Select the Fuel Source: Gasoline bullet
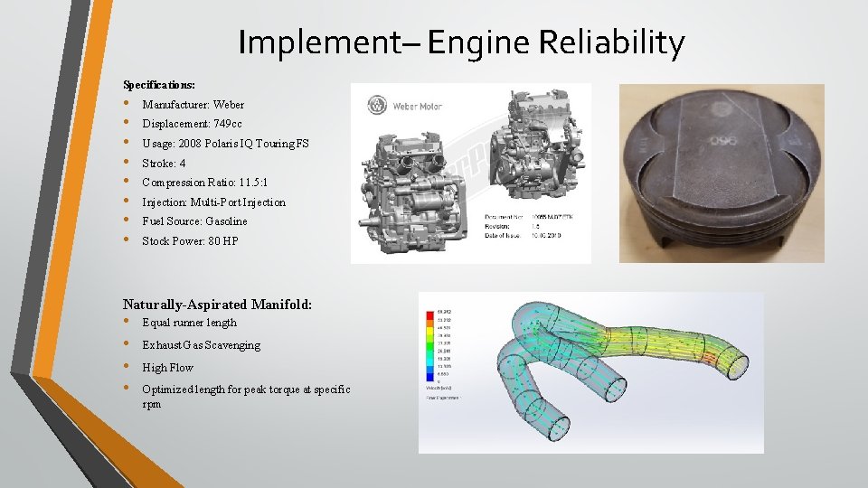 point(194,221)
